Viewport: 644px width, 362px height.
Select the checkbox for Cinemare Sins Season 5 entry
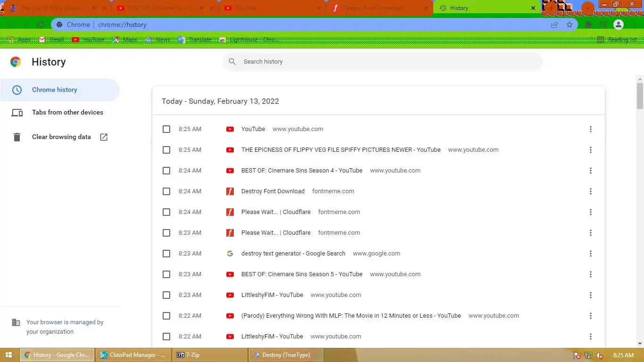pyautogui.click(x=166, y=274)
